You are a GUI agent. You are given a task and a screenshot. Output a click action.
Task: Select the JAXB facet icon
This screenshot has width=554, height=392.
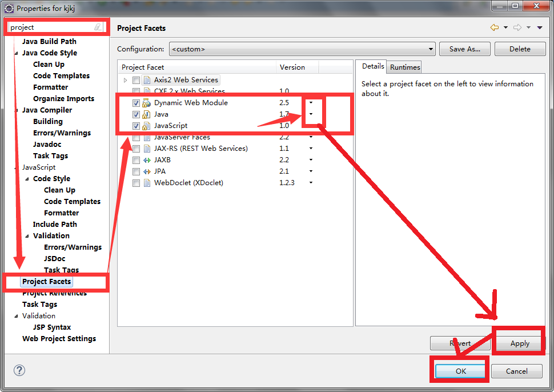(146, 160)
